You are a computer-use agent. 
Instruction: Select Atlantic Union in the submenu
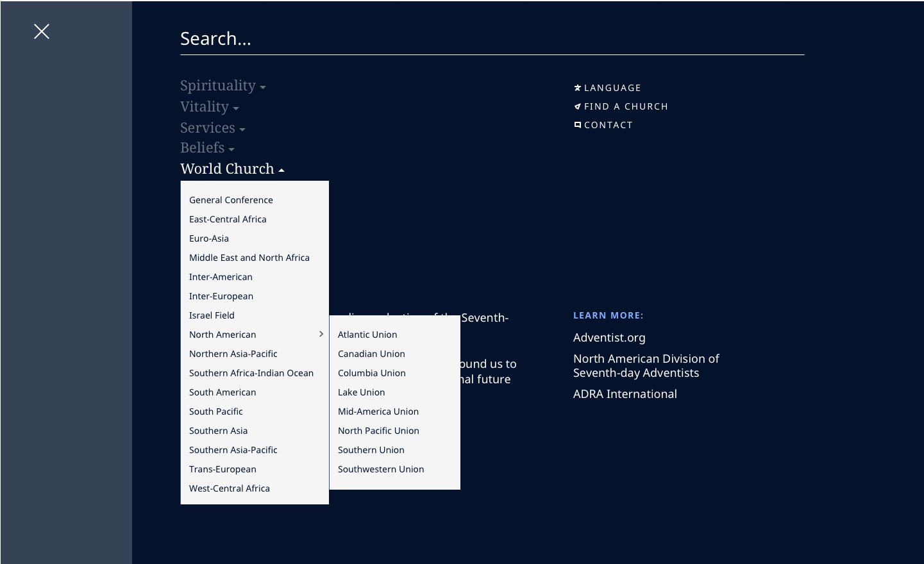pyautogui.click(x=367, y=335)
